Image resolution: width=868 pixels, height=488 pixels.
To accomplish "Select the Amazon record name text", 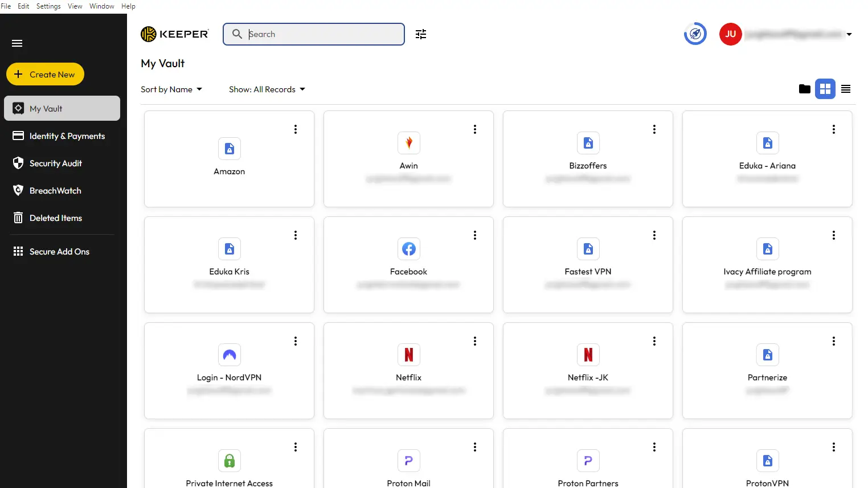I will point(230,171).
